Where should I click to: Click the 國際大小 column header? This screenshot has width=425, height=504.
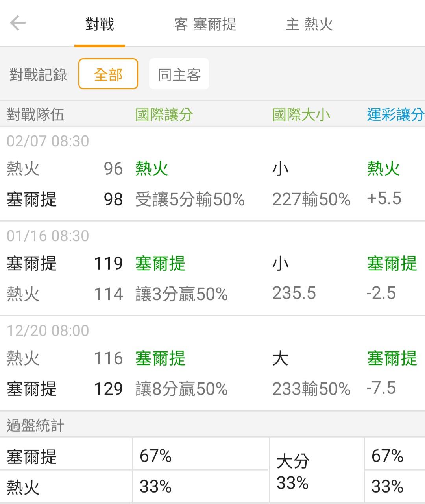point(301,114)
